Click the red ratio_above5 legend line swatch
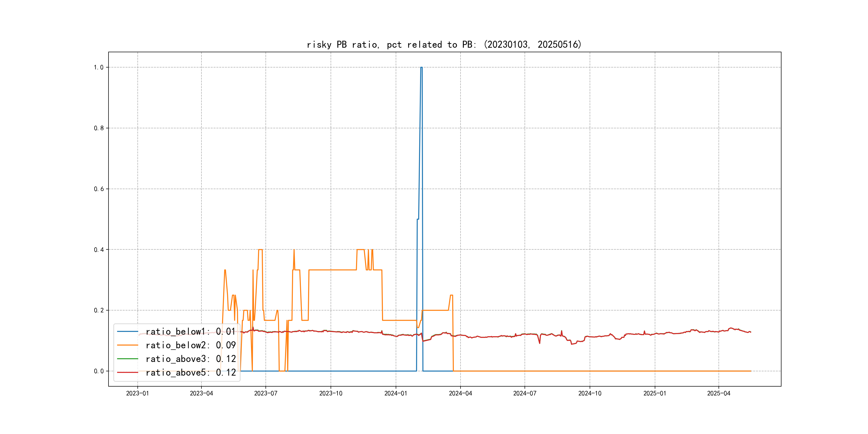The height and width of the screenshot is (434, 868). 127,372
